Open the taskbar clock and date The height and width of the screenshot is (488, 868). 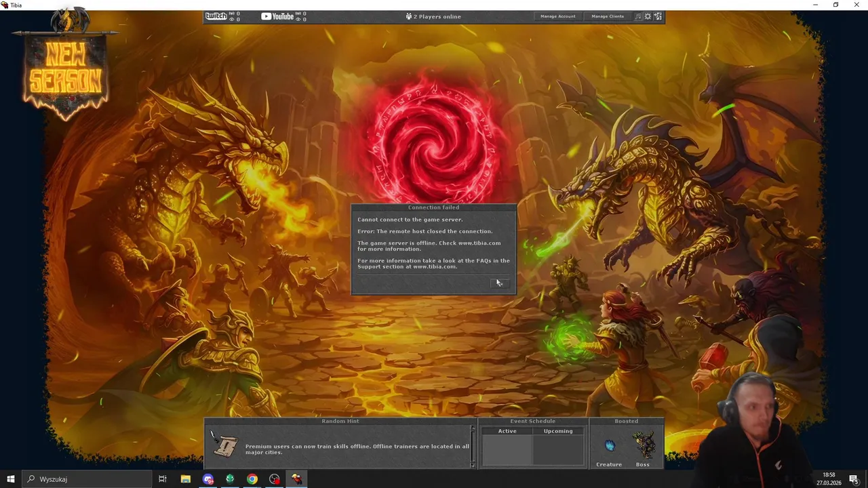[x=829, y=479]
